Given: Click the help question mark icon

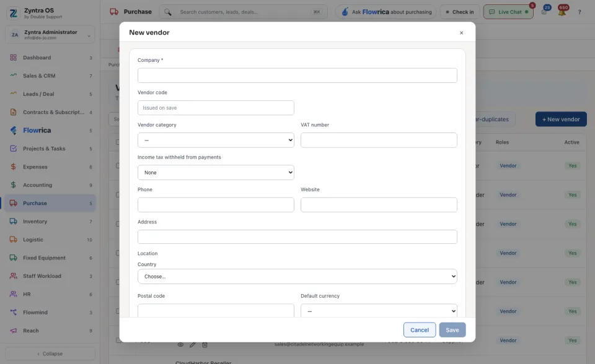Looking at the screenshot, I should pos(580,12).
